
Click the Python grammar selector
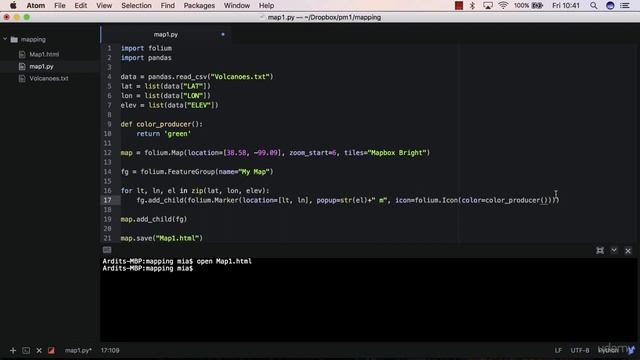608,351
